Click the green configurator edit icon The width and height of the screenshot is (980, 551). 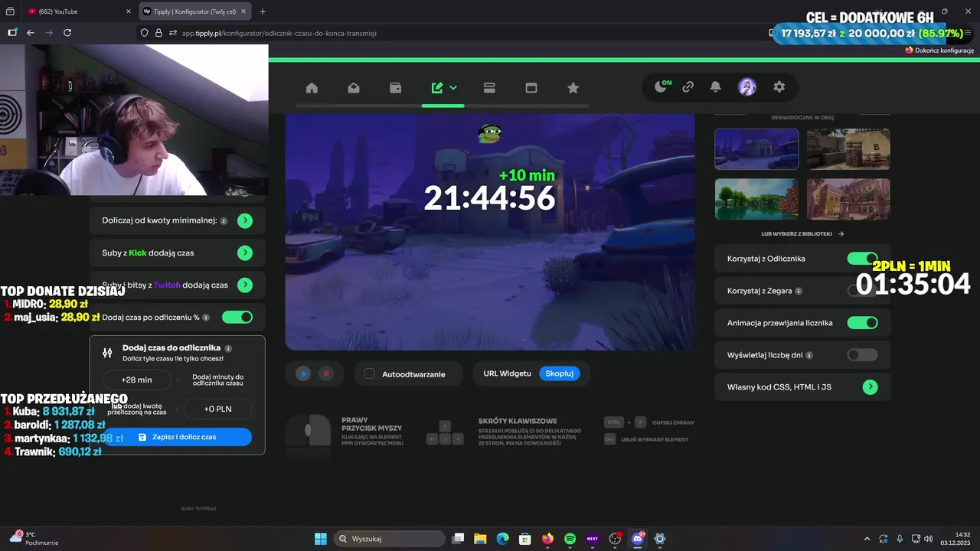(437, 88)
